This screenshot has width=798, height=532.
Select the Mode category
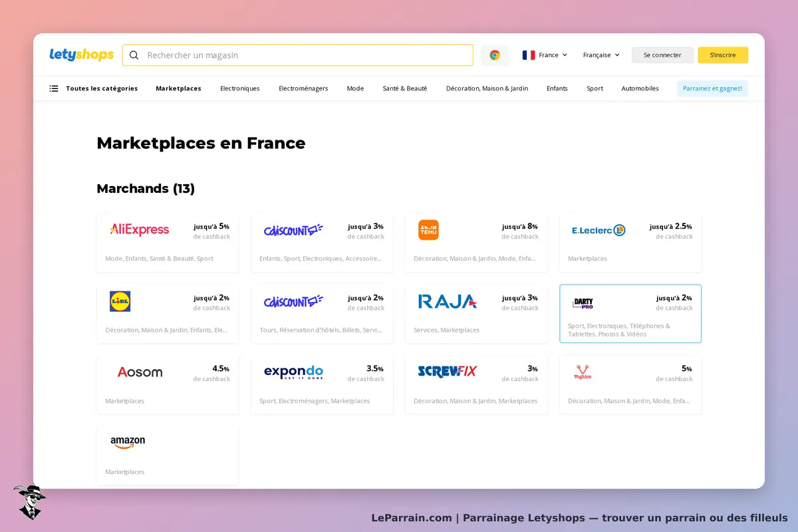click(x=355, y=88)
